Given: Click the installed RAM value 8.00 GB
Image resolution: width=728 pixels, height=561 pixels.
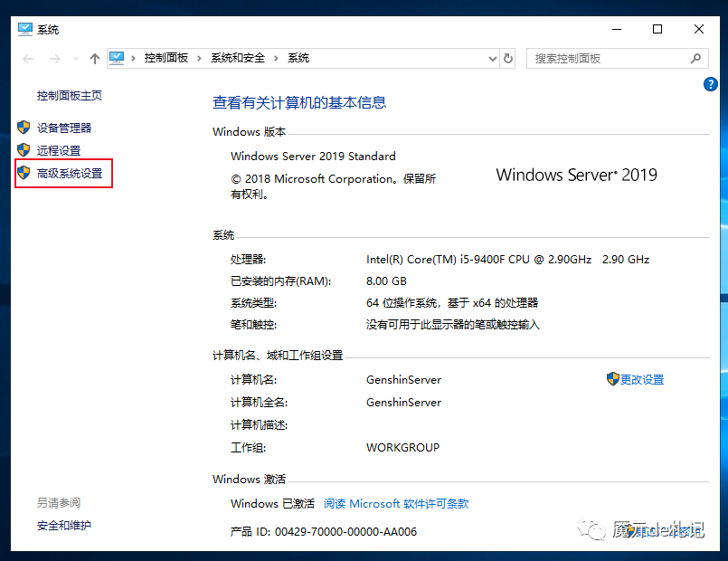Looking at the screenshot, I should [x=386, y=281].
